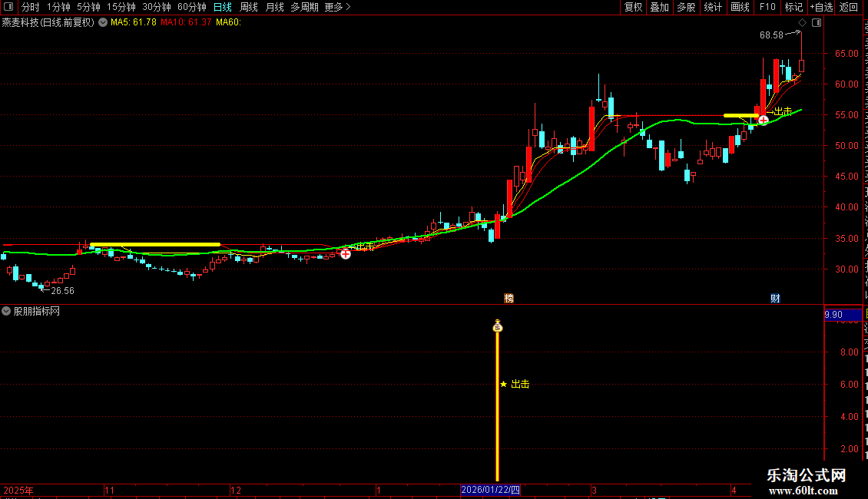Click the 2025年 axis label

click(x=18, y=490)
